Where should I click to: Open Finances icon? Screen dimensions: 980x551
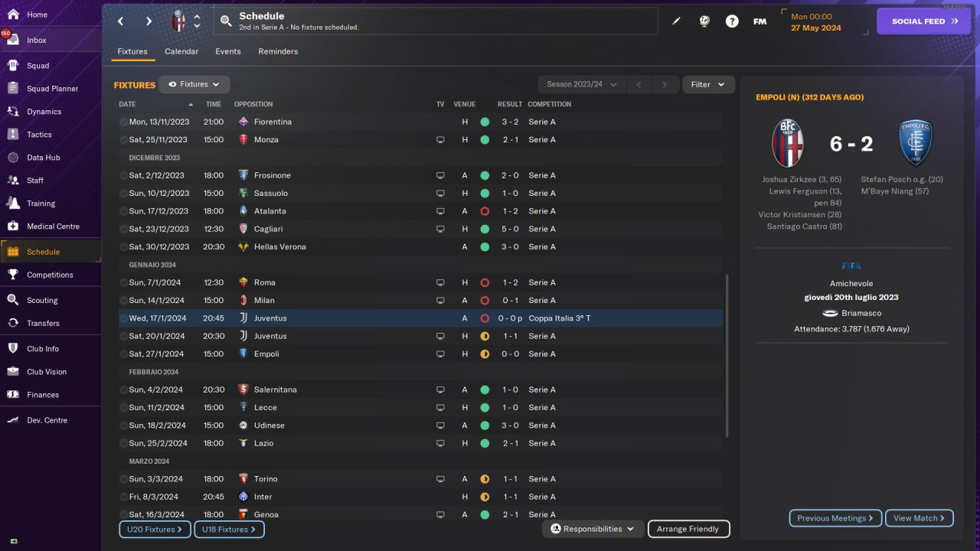pyautogui.click(x=13, y=395)
